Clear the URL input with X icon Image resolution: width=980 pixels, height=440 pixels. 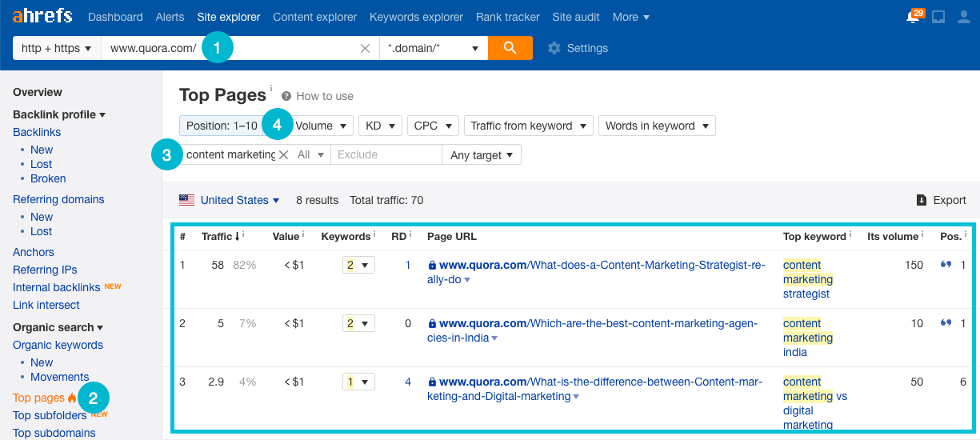click(x=365, y=48)
